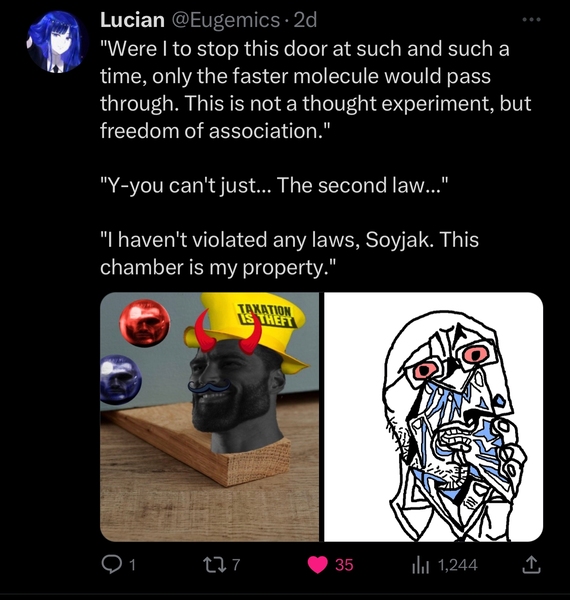This screenshot has height=600, width=570.
Task: Click the retweet count 7
Action: tap(236, 565)
